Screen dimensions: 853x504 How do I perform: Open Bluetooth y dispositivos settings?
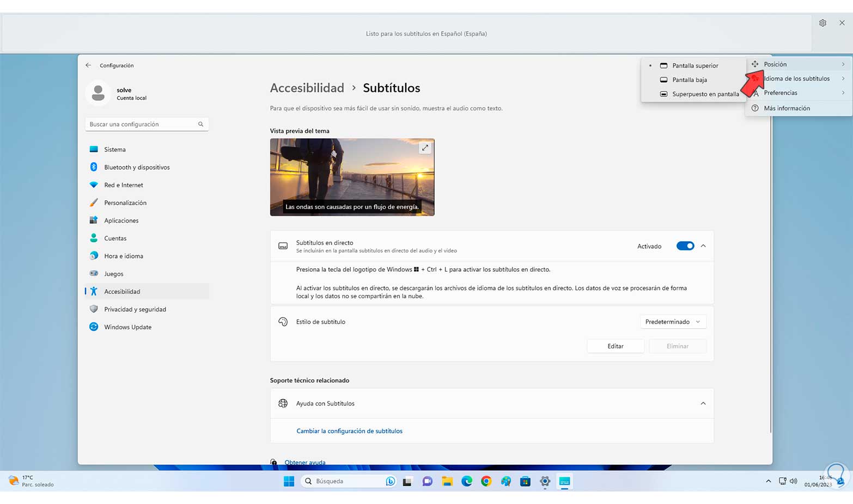coord(137,167)
